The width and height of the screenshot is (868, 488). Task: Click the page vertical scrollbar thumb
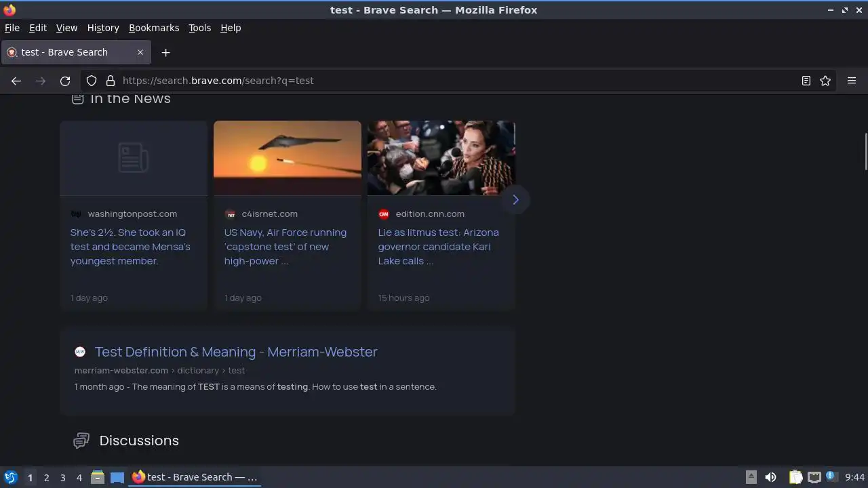tap(865, 152)
